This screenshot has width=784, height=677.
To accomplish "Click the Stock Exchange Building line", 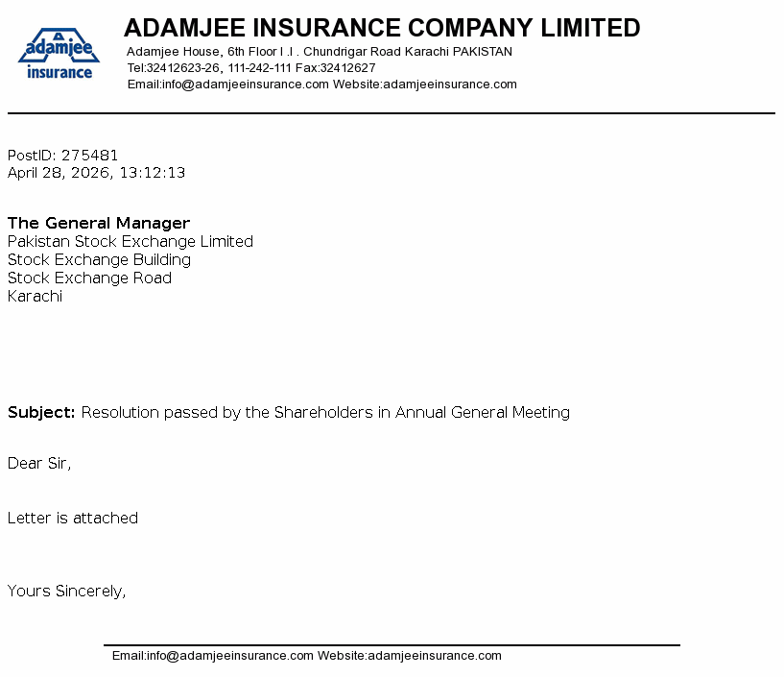I will (x=100, y=260).
